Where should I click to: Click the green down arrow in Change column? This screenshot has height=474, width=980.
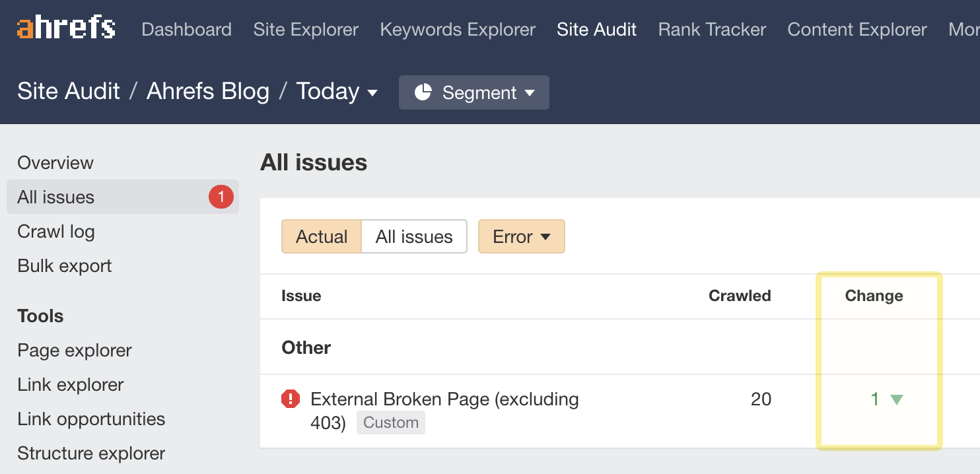coord(895,399)
